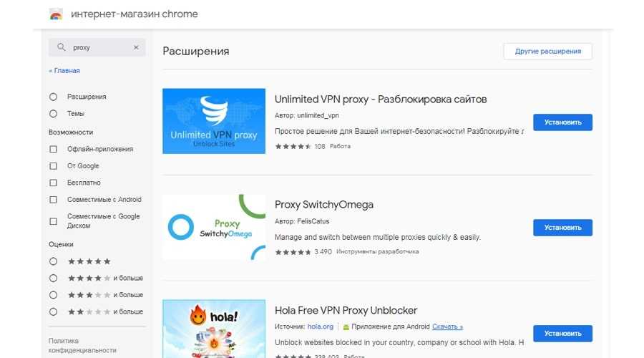Check the Бесплатно filter checkbox
This screenshot has height=358, width=644.
53,183
